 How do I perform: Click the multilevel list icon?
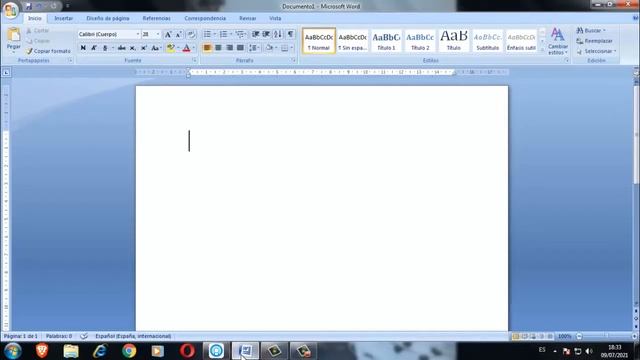240,34
